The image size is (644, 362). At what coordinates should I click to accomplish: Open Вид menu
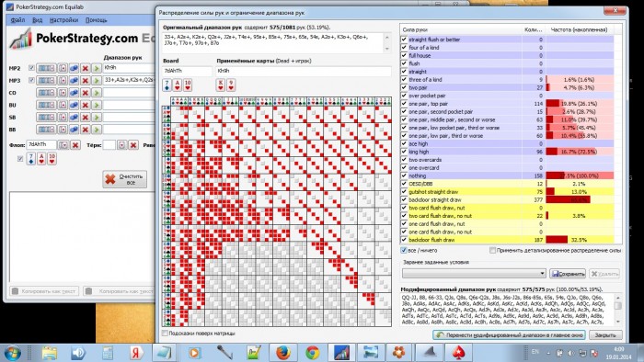coord(38,20)
